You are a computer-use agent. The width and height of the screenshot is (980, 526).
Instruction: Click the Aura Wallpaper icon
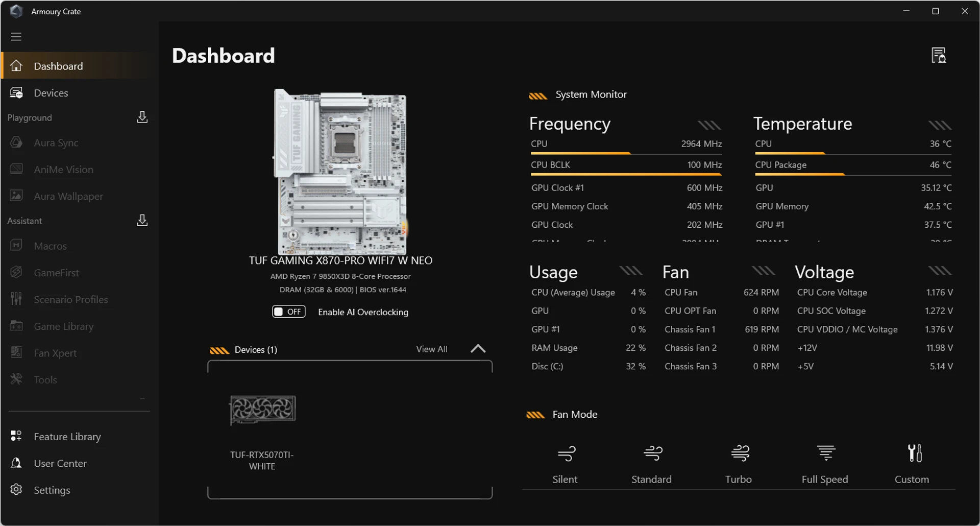click(16, 196)
